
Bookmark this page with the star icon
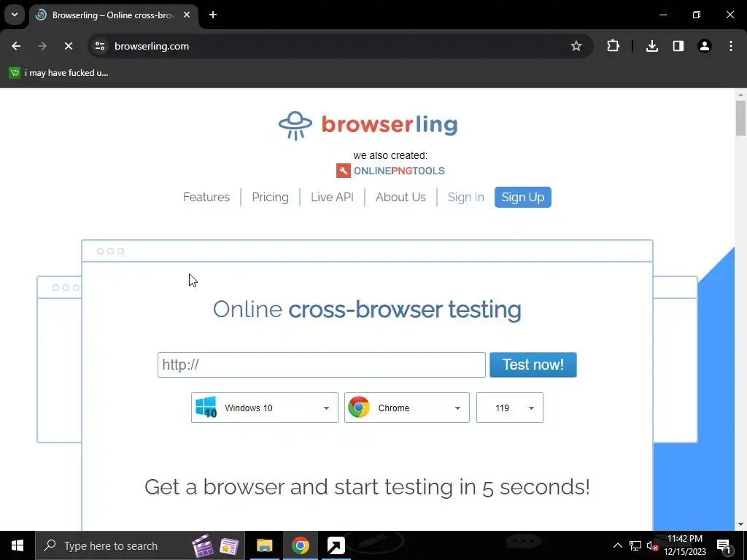(x=576, y=46)
